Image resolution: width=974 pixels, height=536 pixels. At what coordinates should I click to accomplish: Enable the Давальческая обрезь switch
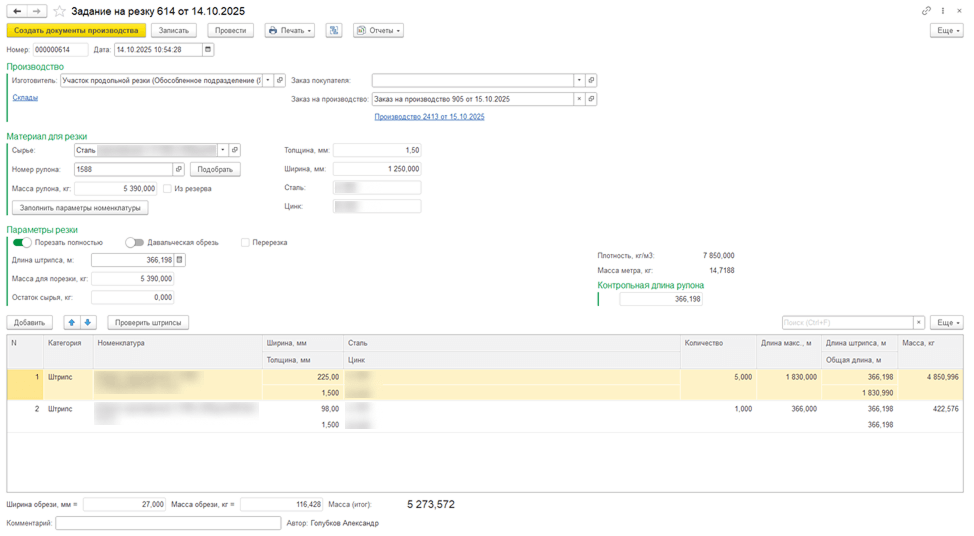(134, 242)
